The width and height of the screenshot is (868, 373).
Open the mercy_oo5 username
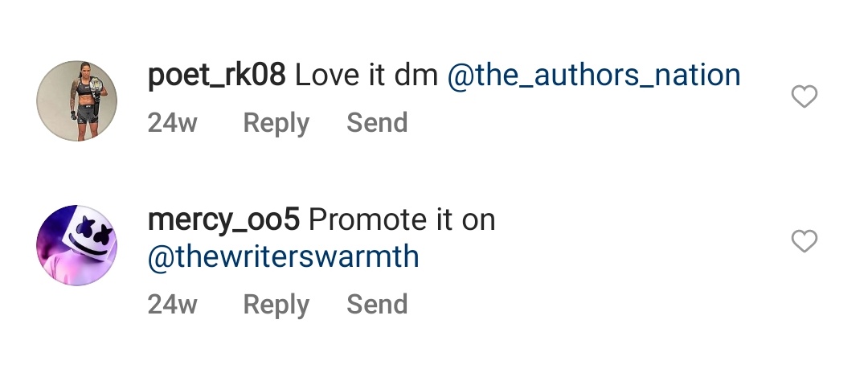pos(223,221)
